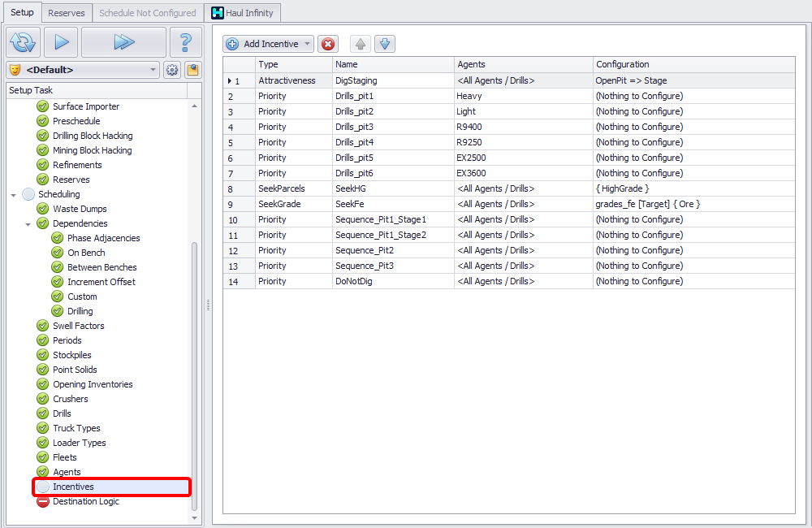This screenshot has width=812, height=528.
Task: Switch to the Reserves tab
Action: (66, 13)
